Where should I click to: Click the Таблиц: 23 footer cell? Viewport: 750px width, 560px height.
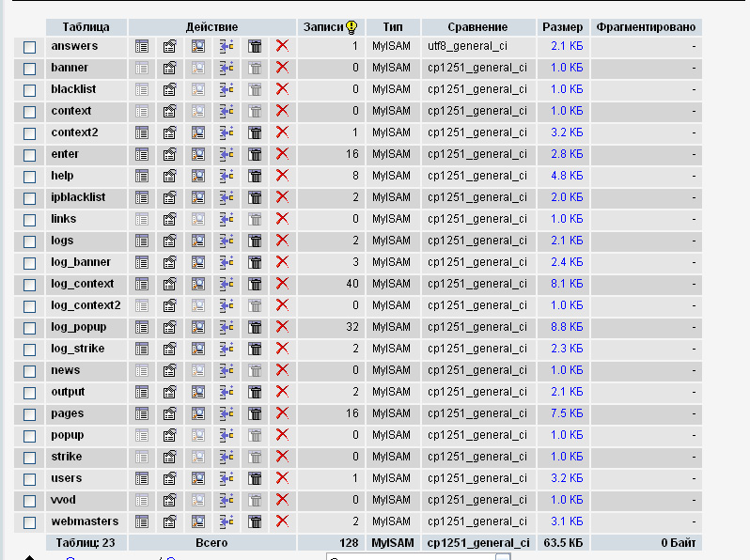click(86, 543)
